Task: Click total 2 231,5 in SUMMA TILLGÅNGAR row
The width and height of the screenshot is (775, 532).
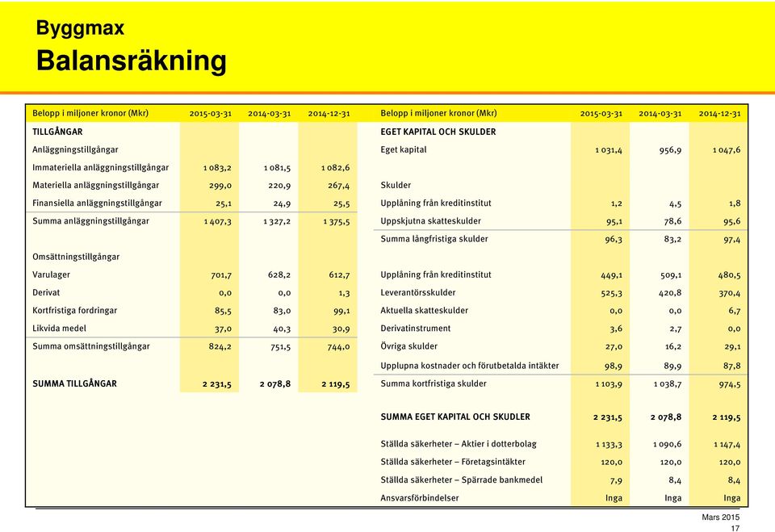Action: pos(217,384)
